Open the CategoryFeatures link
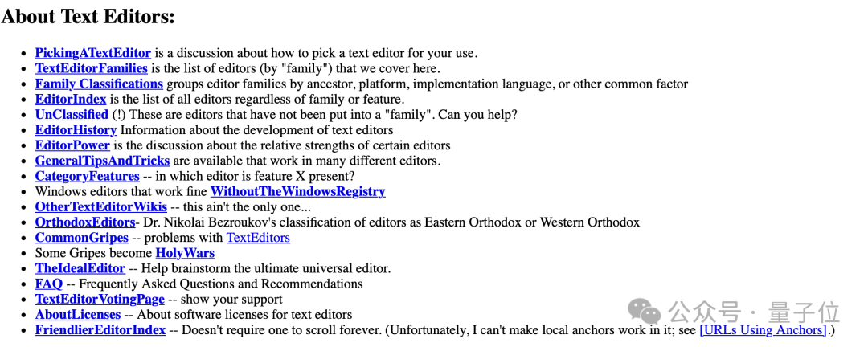 tap(88, 177)
